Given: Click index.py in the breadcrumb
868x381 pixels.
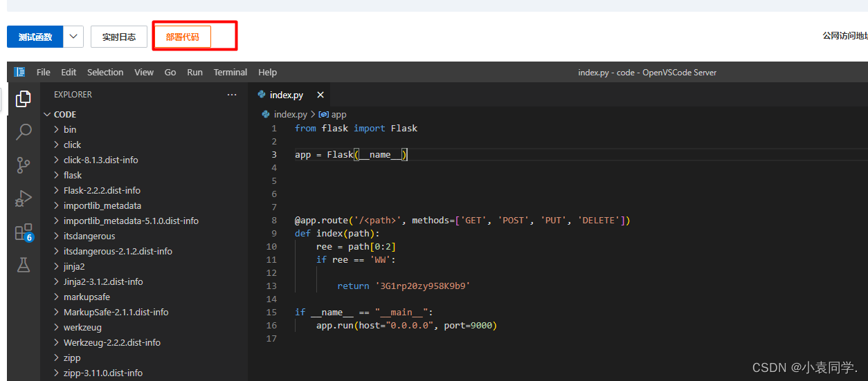Looking at the screenshot, I should pos(290,114).
